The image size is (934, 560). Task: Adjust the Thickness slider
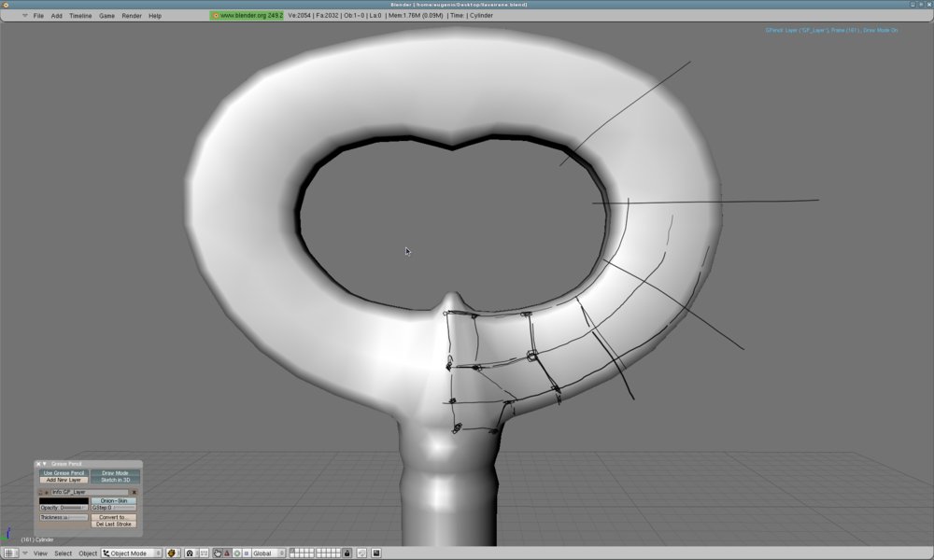tap(64, 517)
